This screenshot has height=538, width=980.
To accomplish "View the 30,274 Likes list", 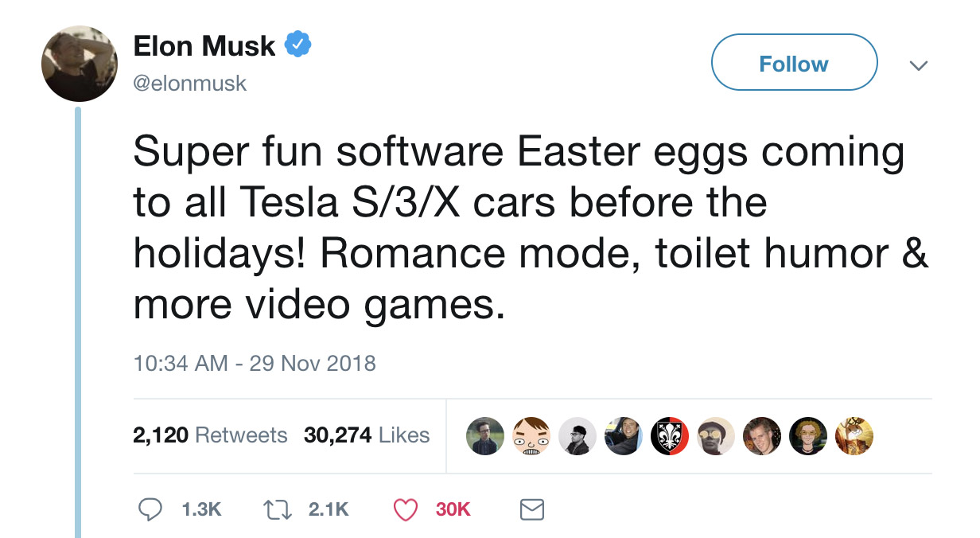I will 366,435.
